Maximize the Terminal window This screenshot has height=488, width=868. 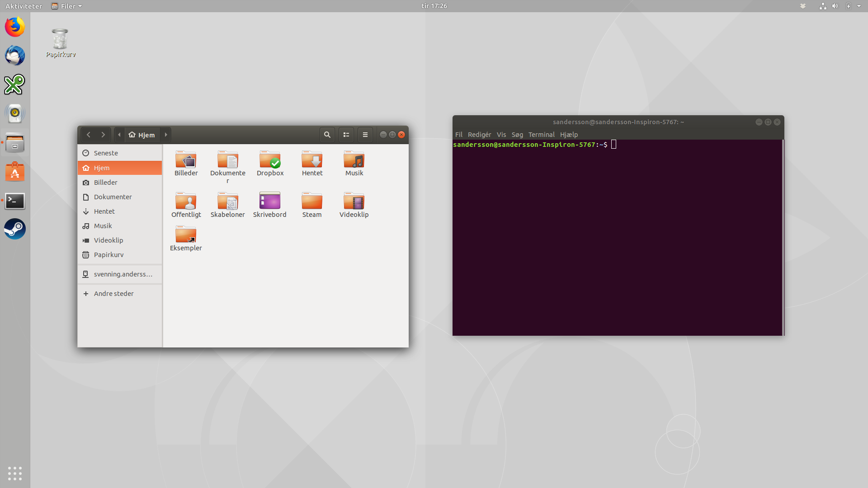pos(768,122)
